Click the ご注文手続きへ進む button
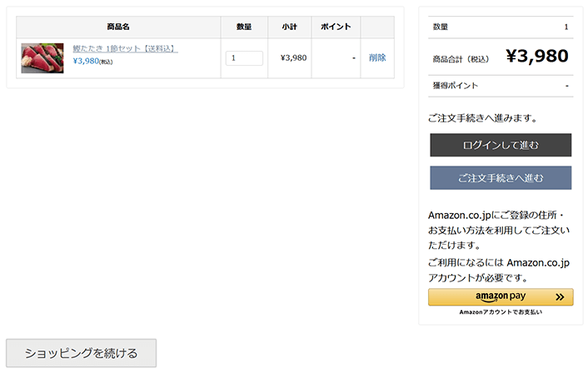This screenshot has width=588, height=378. click(501, 177)
